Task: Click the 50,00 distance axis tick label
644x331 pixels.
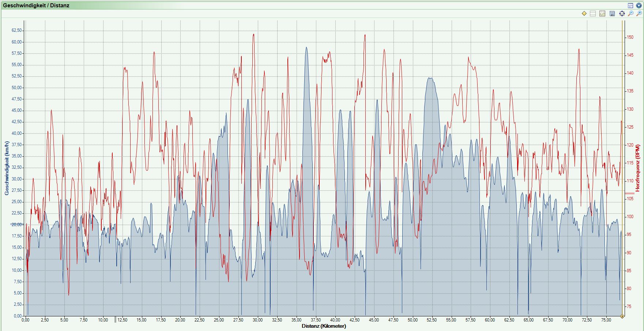Action: (413, 320)
